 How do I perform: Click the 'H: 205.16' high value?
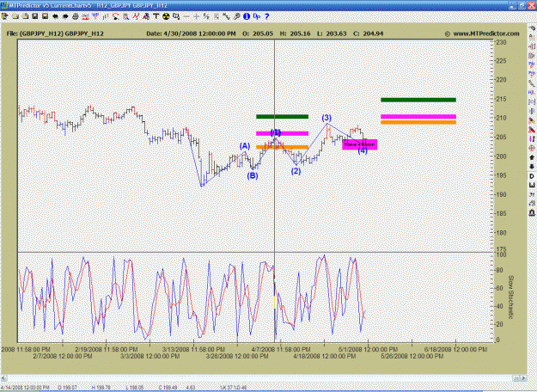[295, 34]
